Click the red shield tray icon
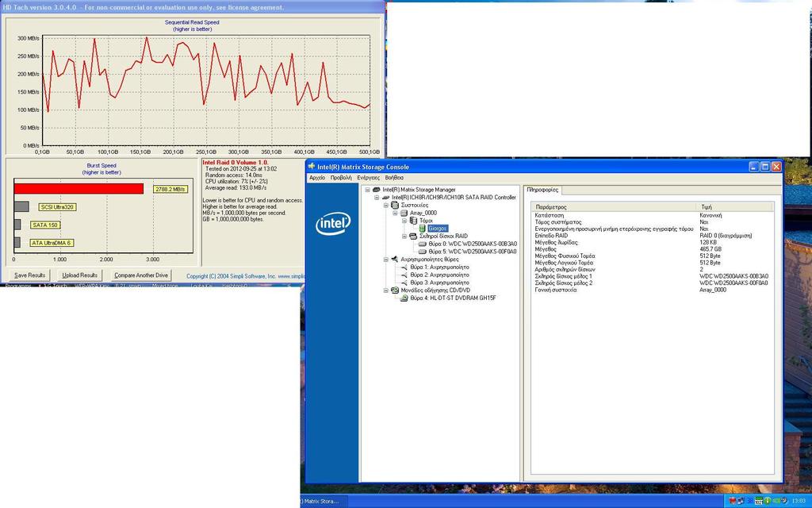The image size is (812, 508). coord(733,501)
